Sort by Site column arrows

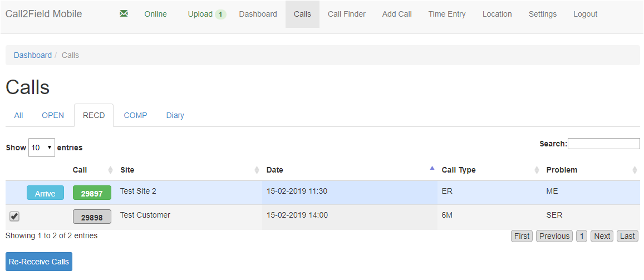pos(257,170)
